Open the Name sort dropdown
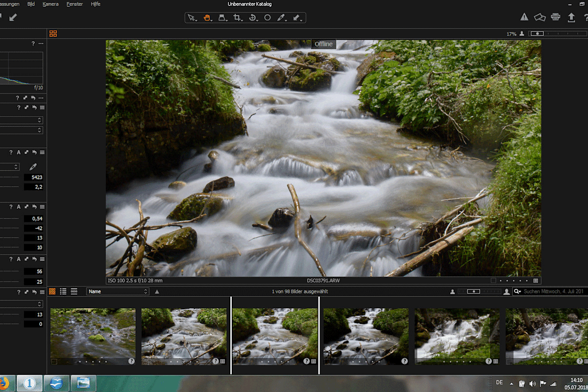The width and height of the screenshot is (588, 392). [118, 291]
